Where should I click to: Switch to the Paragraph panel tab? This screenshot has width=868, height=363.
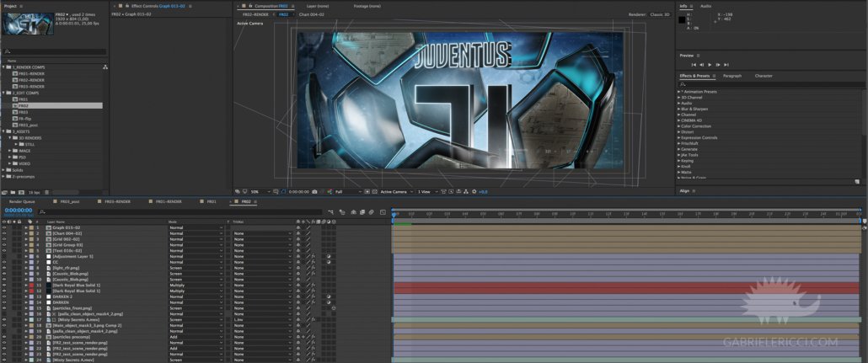[731, 76]
